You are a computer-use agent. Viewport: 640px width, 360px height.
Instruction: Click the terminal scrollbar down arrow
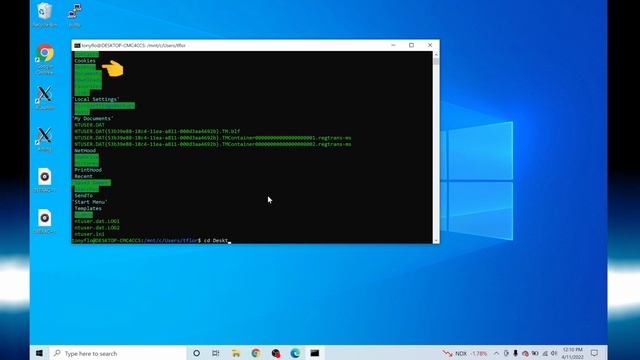[436, 240]
